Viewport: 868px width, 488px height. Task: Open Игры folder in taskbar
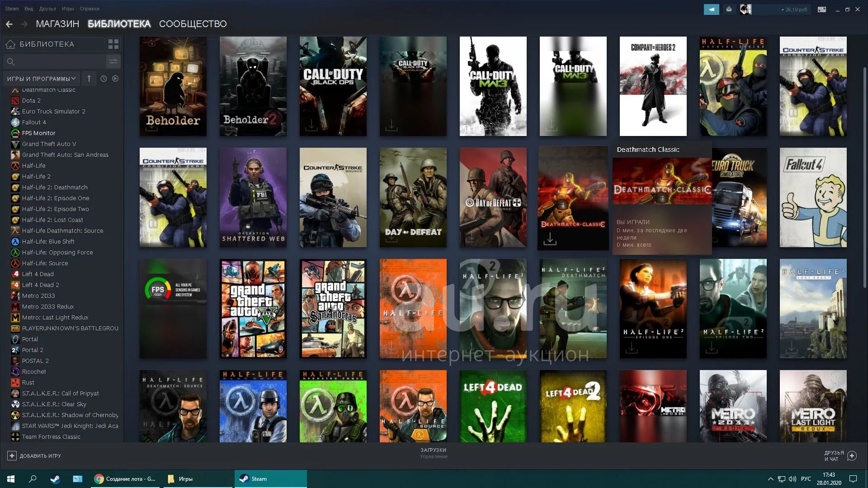point(198,479)
